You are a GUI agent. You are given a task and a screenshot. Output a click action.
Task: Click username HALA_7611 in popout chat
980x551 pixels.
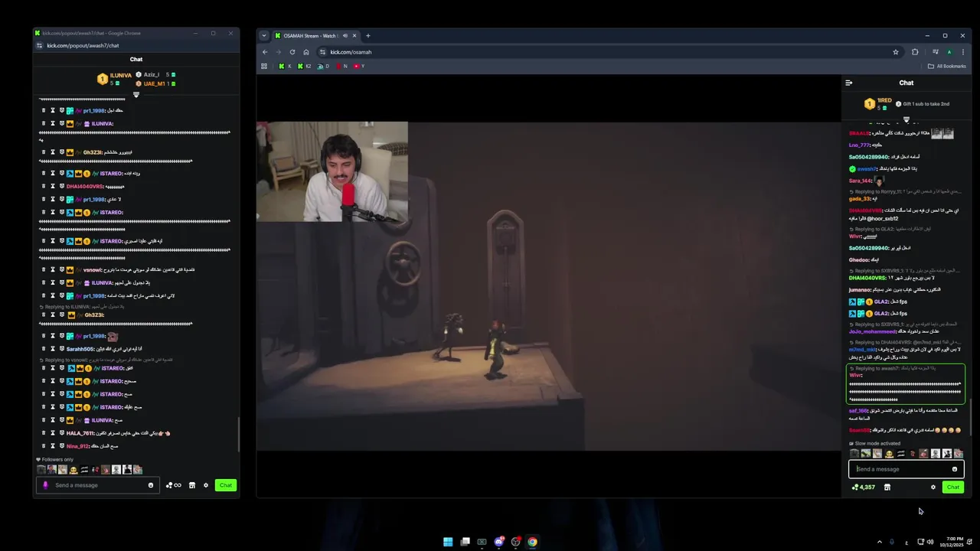click(80, 433)
